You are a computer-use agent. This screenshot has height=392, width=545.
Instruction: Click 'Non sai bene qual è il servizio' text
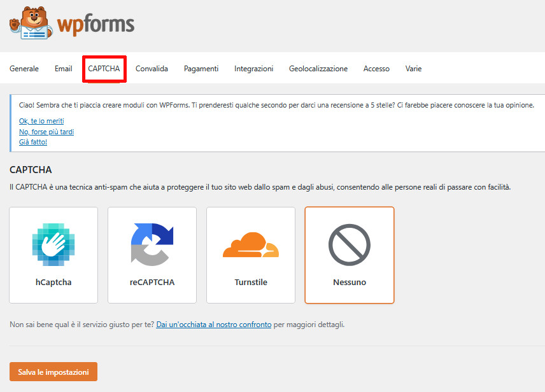81,325
